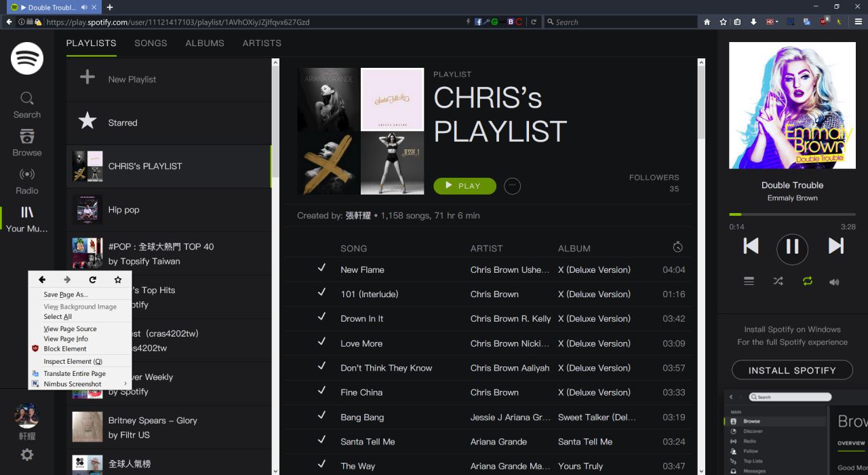Viewport: 868px width, 475px height.
Task: Reload page via context menu reload icon
Action: 92,280
